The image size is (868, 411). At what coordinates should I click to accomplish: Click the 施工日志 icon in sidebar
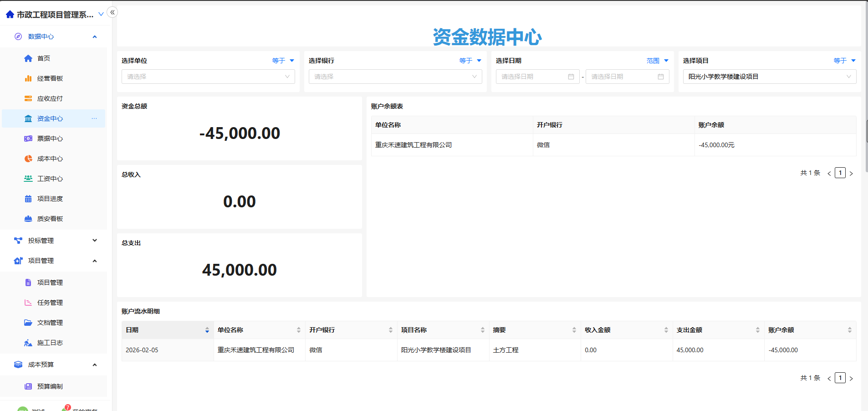click(x=28, y=342)
